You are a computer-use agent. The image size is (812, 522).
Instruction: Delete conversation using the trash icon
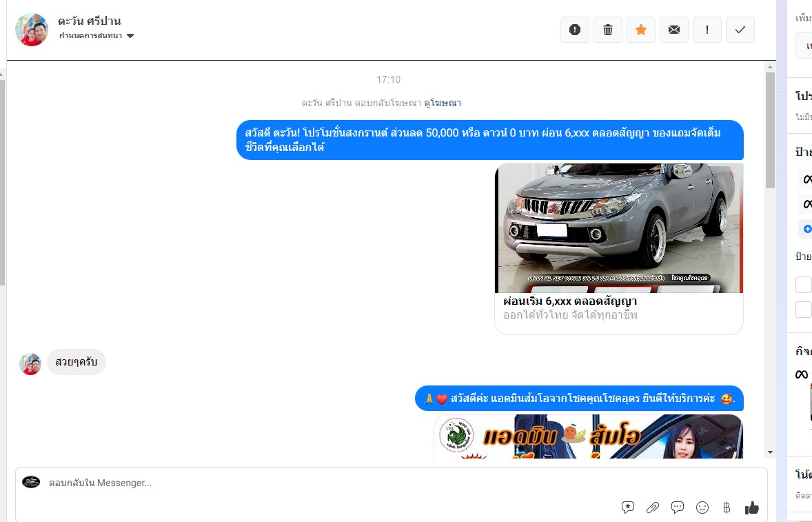pos(608,30)
